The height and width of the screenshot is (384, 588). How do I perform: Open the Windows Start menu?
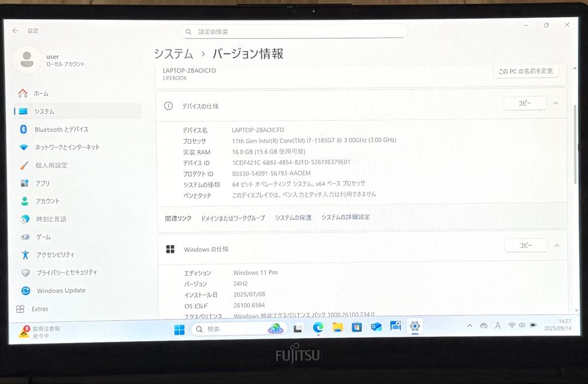click(x=179, y=329)
